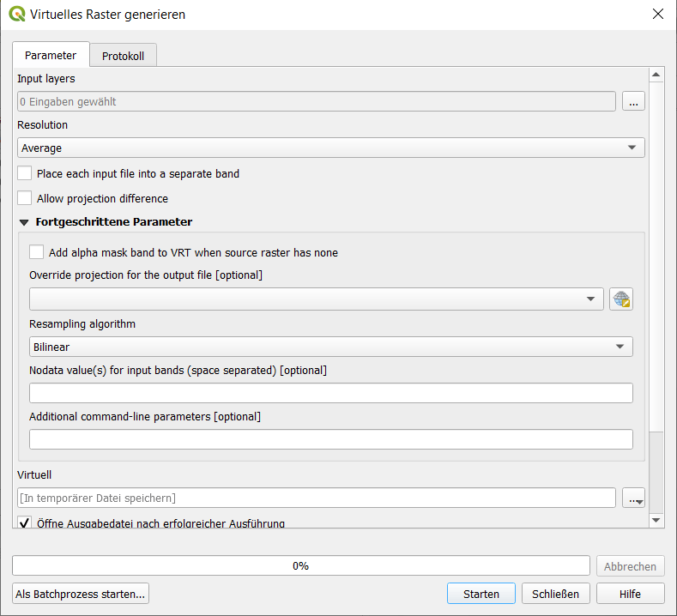The height and width of the screenshot is (616, 677).
Task: Close the Virtuelles Raster generieren dialog
Action: (657, 15)
